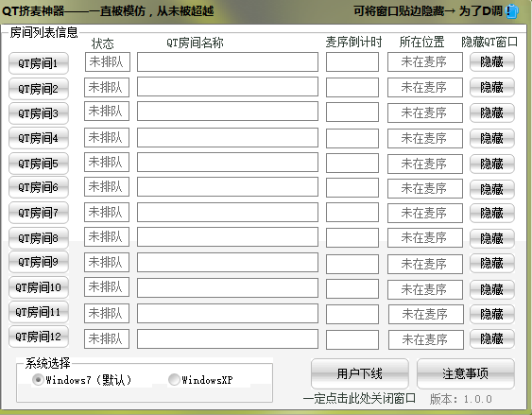Click the QT房间8 button

pos(39,238)
